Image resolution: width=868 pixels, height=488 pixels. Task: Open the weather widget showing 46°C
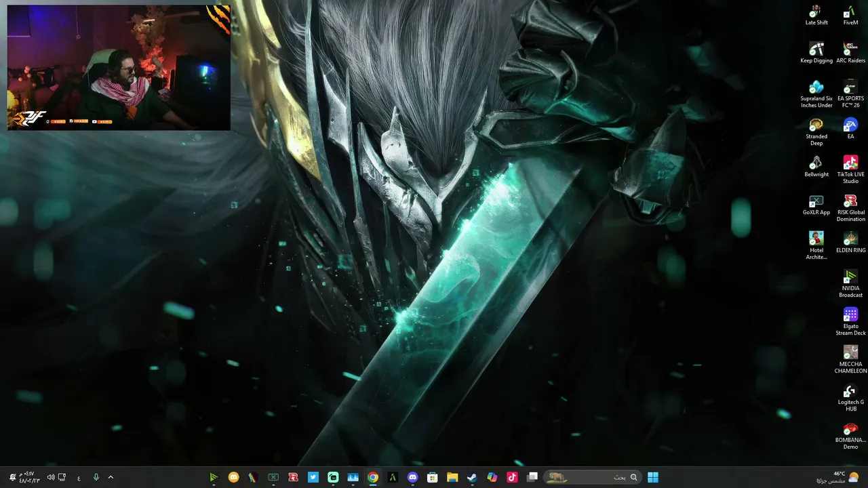tap(838, 477)
